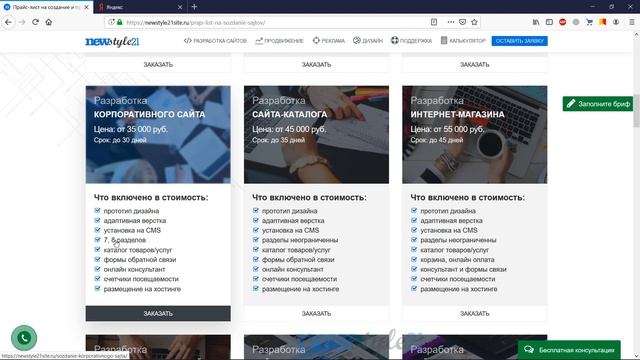Open Разработка сайтов menu item
This screenshot has height=360, width=640.
point(215,41)
